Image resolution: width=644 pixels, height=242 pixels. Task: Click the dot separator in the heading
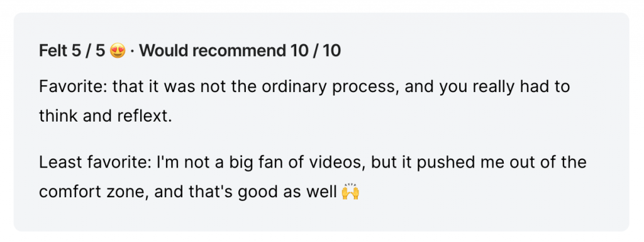[x=133, y=52]
